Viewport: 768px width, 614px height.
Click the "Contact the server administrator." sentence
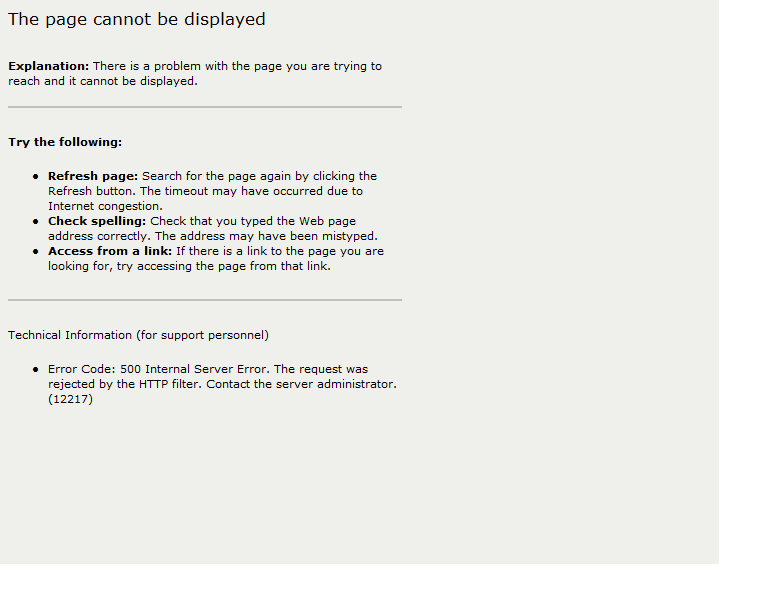coord(301,384)
